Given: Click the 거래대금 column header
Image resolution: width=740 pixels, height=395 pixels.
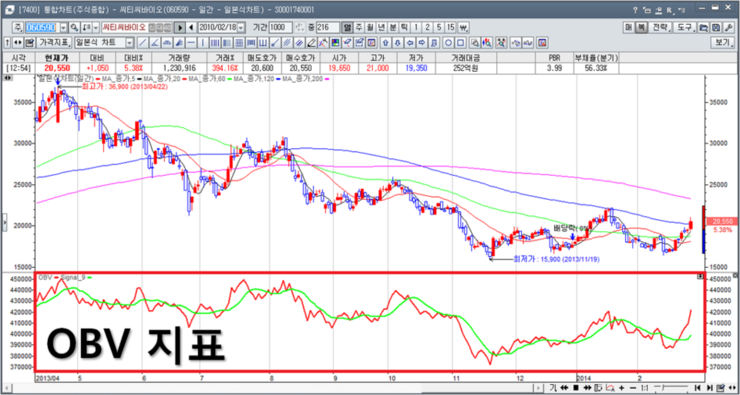Looking at the screenshot, I should [465, 57].
